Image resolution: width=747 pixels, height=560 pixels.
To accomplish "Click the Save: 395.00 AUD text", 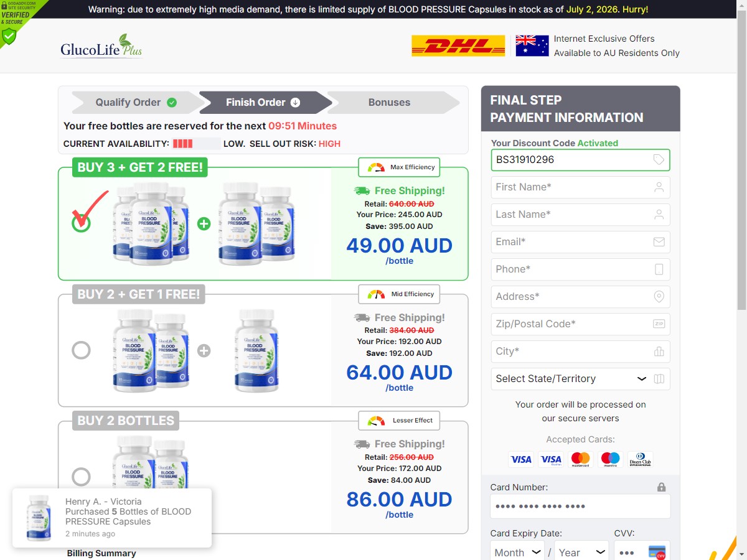I will point(400,226).
